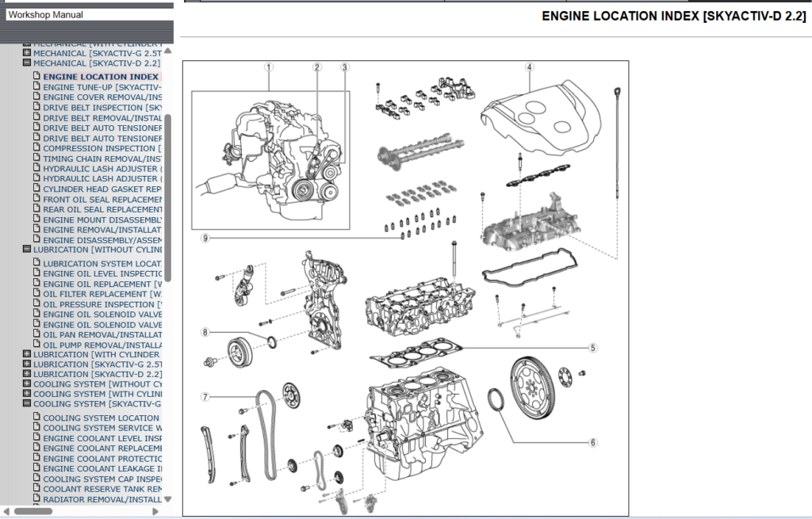Open OIL PAN REMOVAL/INSTALLAT page
Image resolution: width=812 pixels, height=519 pixels.
tap(102, 334)
